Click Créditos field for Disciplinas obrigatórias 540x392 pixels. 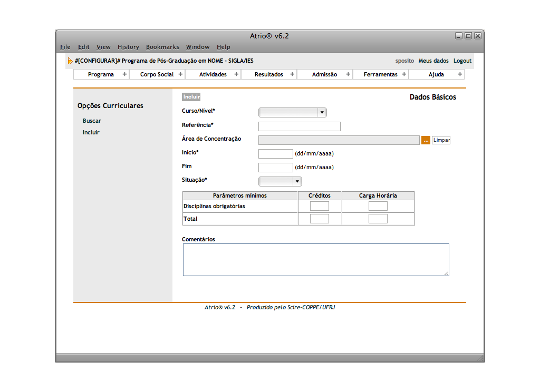pos(319,206)
